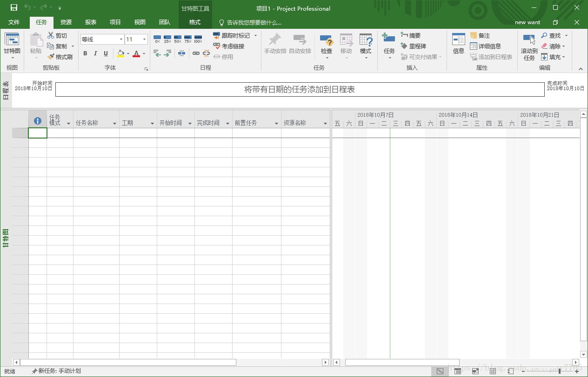Screen dimensions: 588x377
Task: Click Insert Summary task
Action: 411,35
